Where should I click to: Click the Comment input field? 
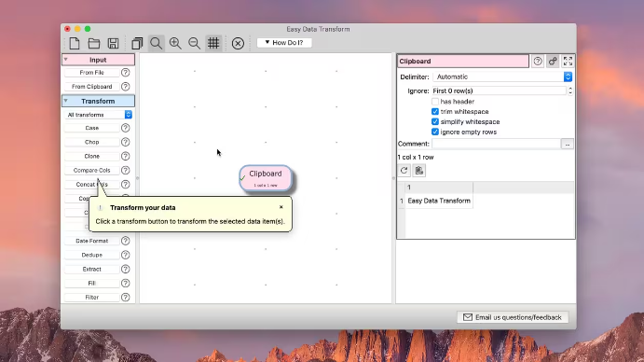click(496, 144)
